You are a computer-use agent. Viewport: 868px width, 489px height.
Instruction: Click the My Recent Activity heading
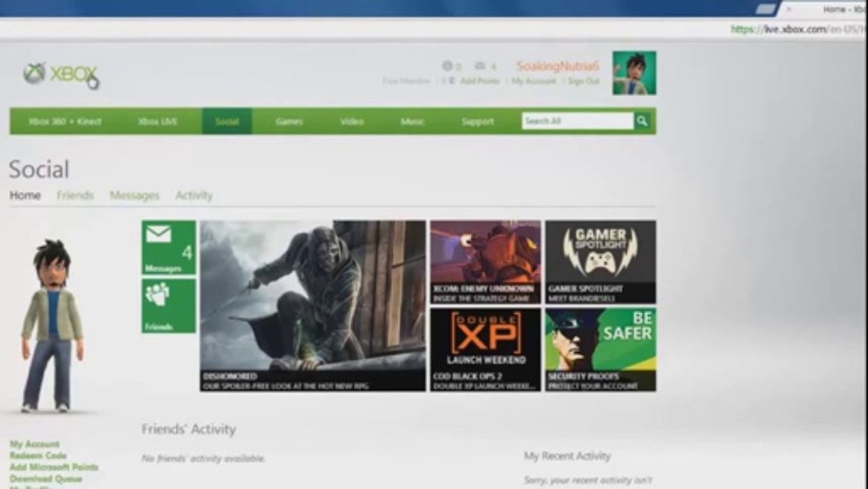[x=567, y=456]
